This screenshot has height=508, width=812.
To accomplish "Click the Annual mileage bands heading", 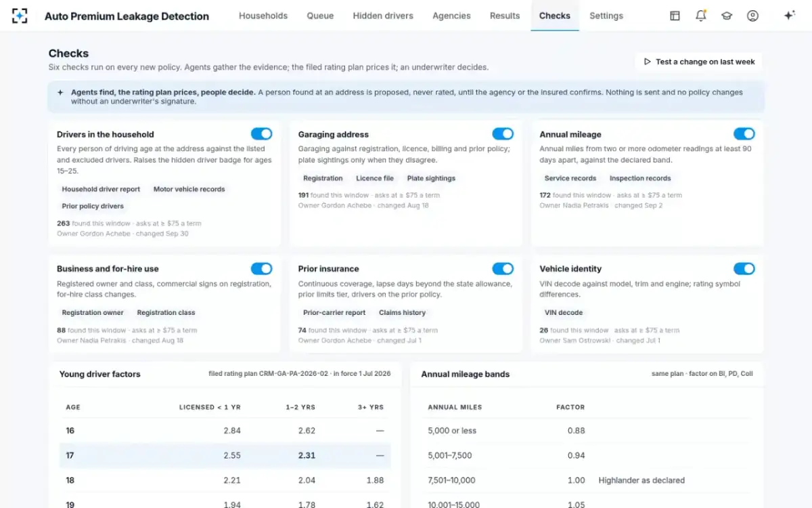I will (466, 374).
